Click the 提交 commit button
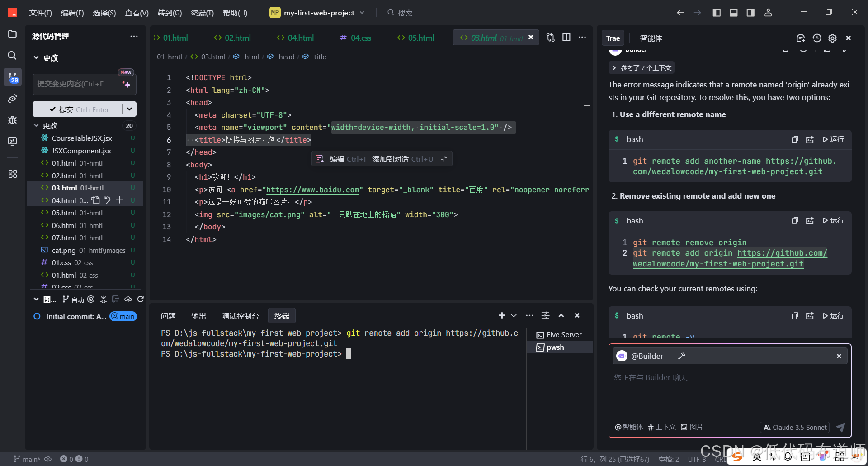Screen dimensions: 868x466 coord(77,109)
